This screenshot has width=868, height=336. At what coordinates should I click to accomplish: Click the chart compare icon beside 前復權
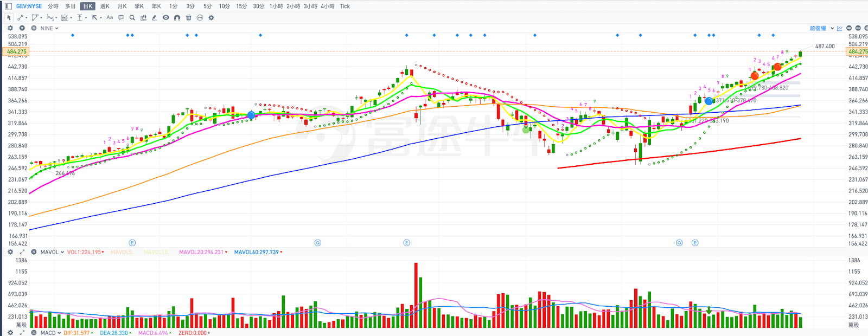(840, 28)
